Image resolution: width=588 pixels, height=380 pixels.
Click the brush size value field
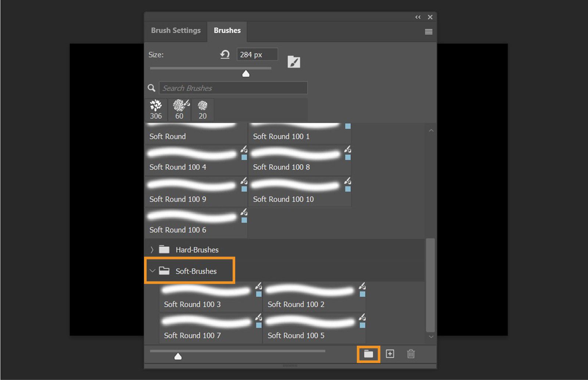click(x=257, y=54)
